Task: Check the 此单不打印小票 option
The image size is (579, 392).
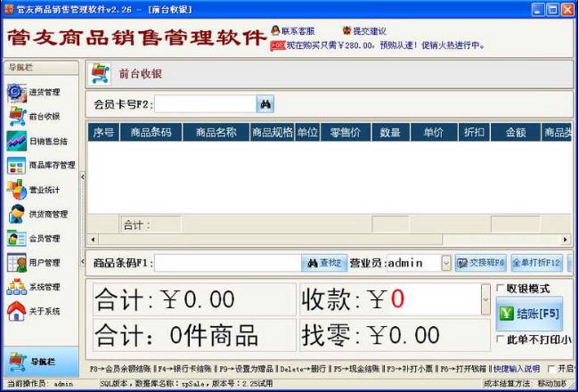Action: [500, 339]
